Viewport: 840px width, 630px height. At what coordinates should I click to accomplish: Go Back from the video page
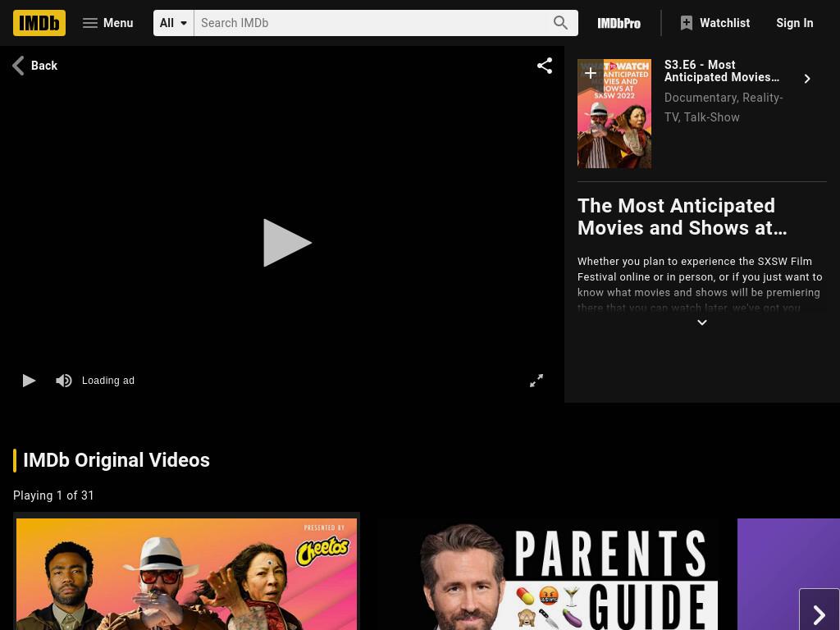[x=34, y=66]
